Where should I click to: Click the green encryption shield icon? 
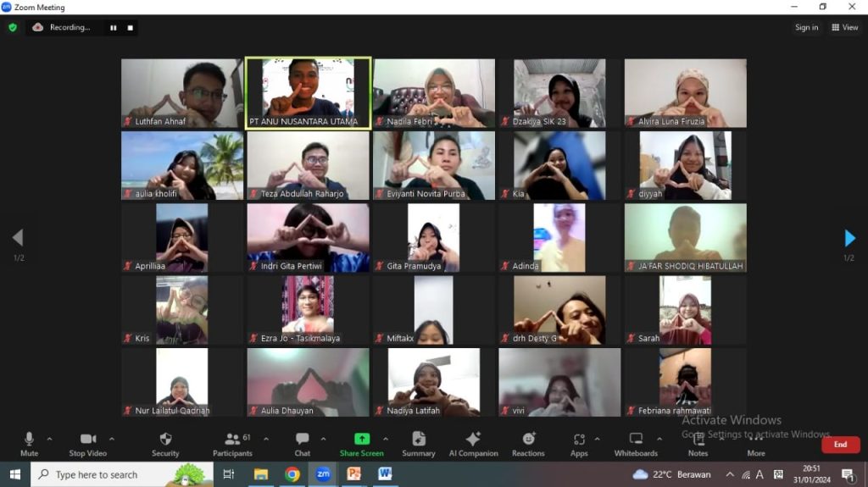pyautogui.click(x=13, y=27)
